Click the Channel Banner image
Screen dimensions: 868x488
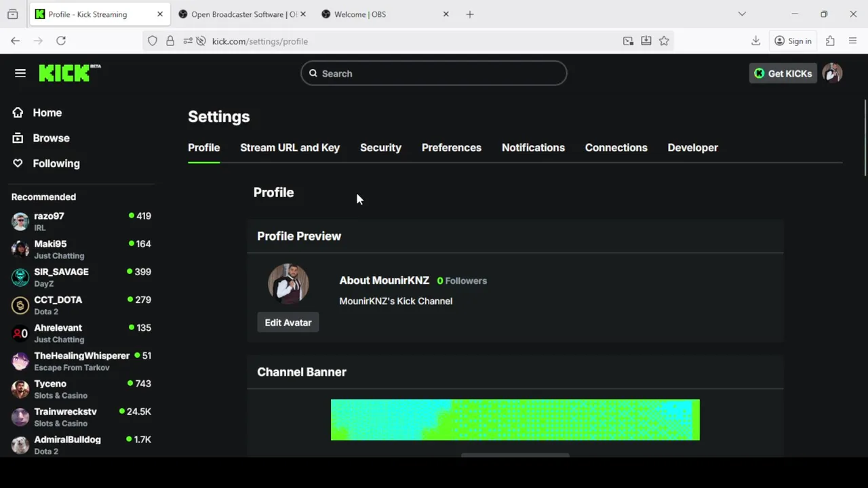(x=515, y=420)
